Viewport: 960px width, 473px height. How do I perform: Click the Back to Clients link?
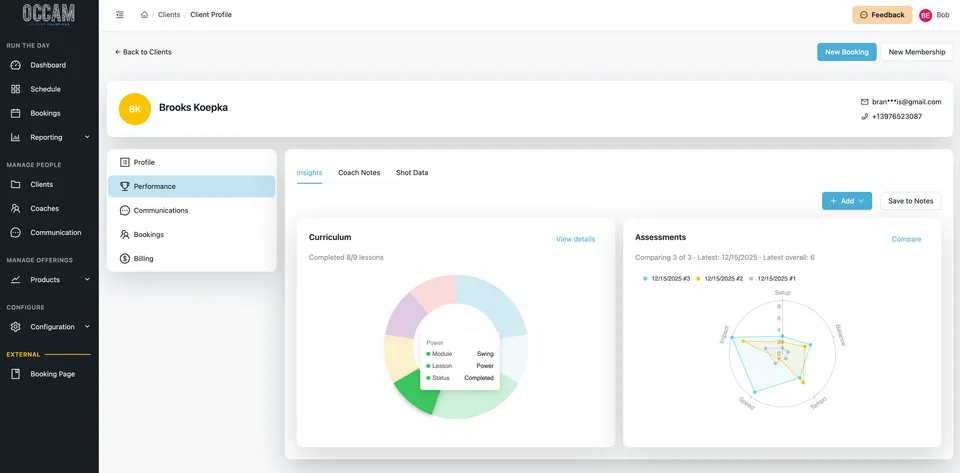(x=143, y=52)
